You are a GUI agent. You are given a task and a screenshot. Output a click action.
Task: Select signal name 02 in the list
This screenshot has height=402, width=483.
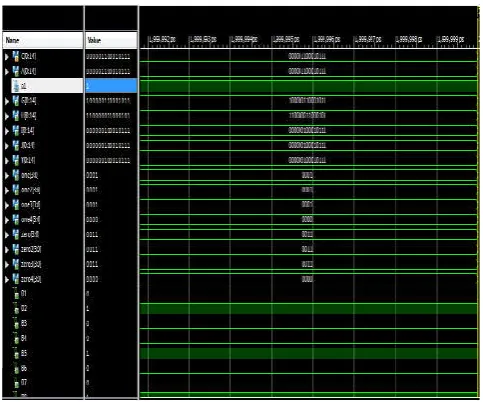24,308
